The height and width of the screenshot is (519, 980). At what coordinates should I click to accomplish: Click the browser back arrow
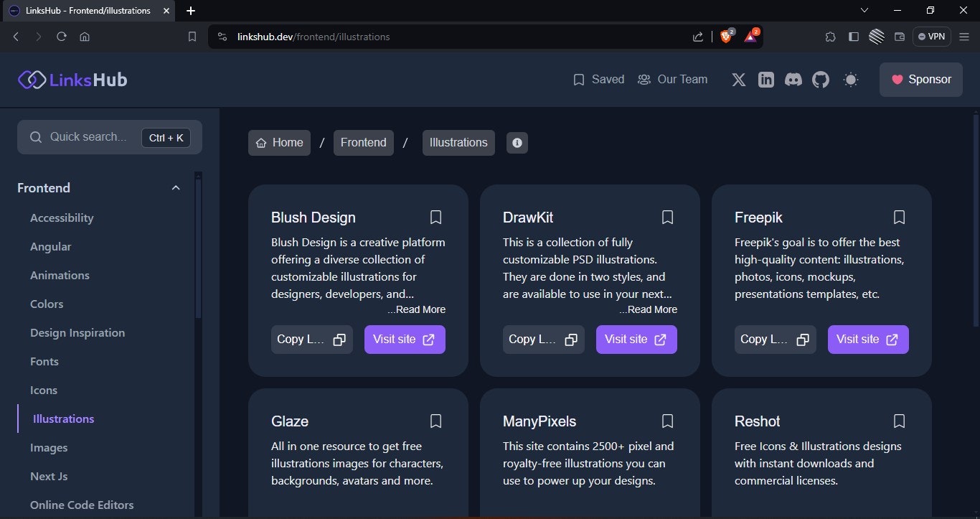(16, 37)
